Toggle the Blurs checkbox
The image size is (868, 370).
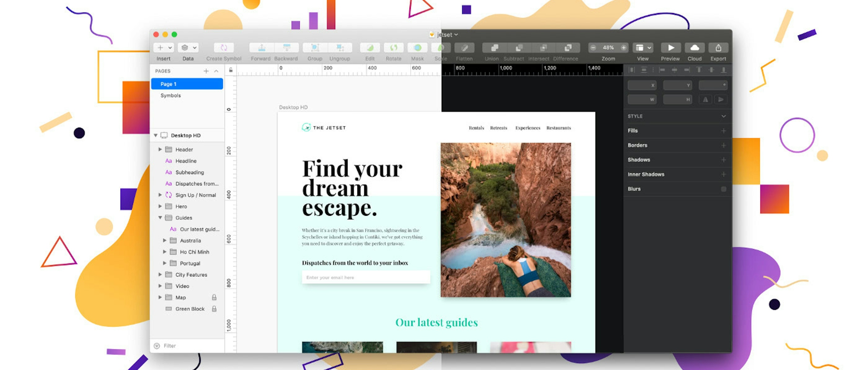point(723,189)
